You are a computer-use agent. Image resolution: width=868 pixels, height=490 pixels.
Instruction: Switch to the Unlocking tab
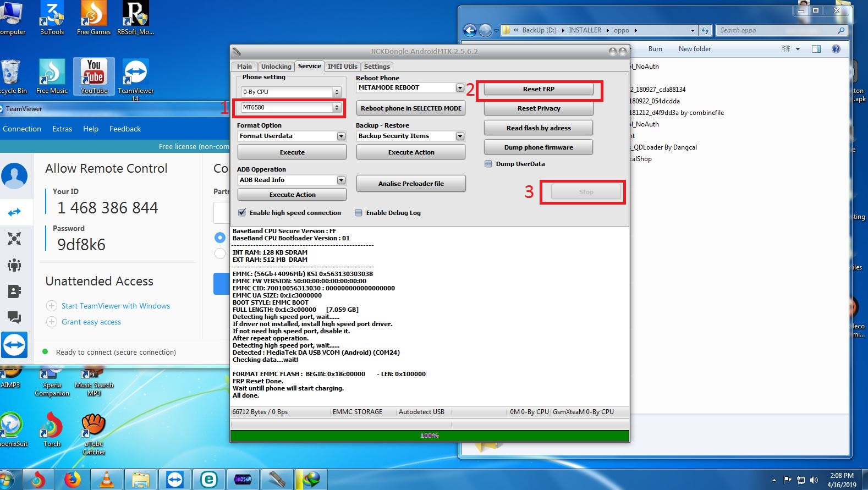[x=276, y=67]
